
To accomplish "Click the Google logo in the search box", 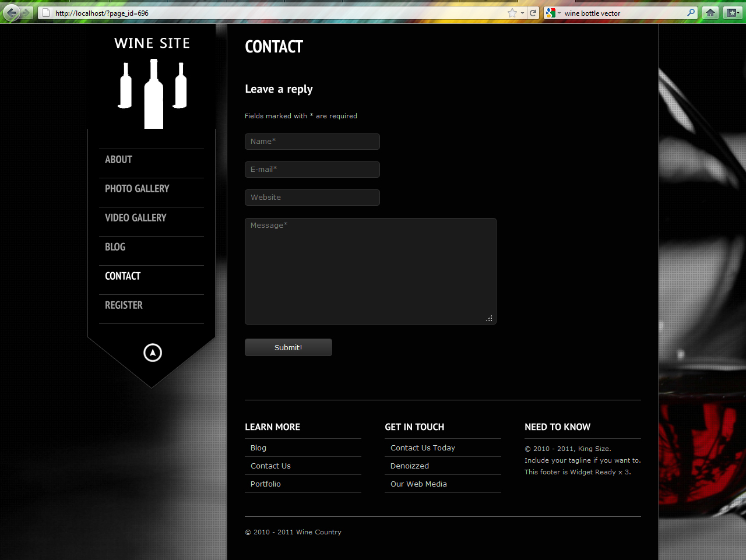I will (x=550, y=12).
